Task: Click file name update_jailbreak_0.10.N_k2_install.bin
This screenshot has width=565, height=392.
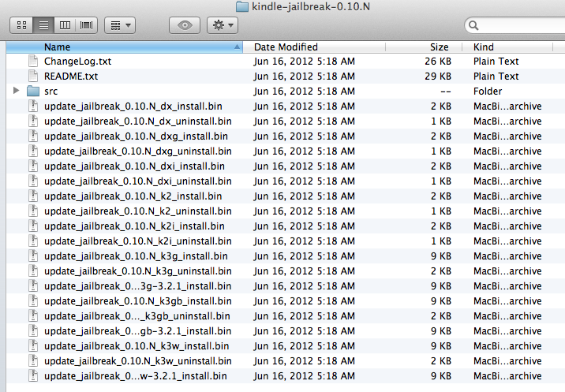Action: pyautogui.click(x=133, y=196)
